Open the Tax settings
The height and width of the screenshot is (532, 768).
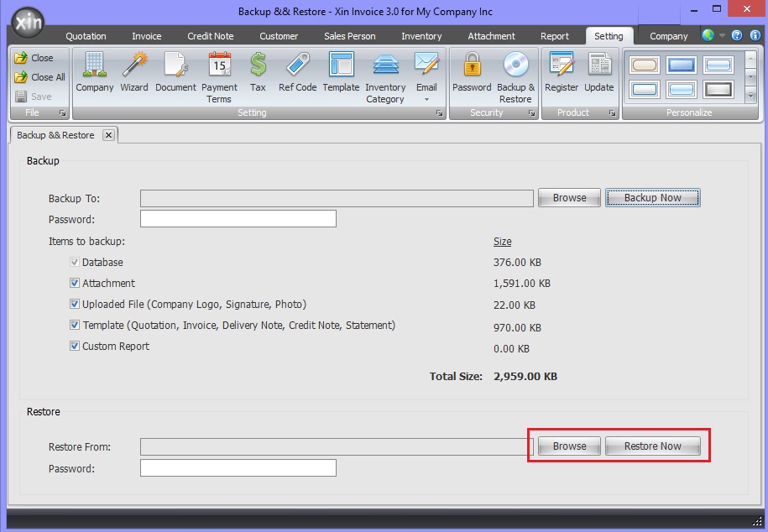point(259,72)
